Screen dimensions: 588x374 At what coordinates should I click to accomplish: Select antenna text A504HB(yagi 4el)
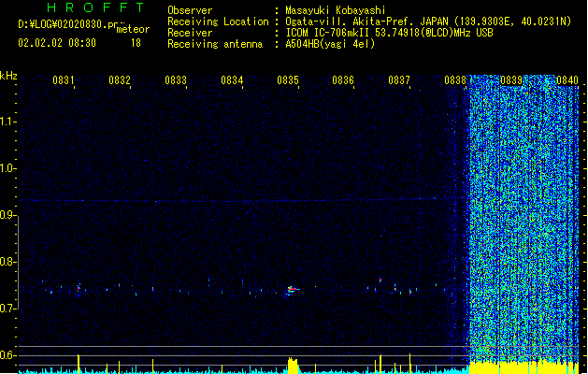point(330,44)
